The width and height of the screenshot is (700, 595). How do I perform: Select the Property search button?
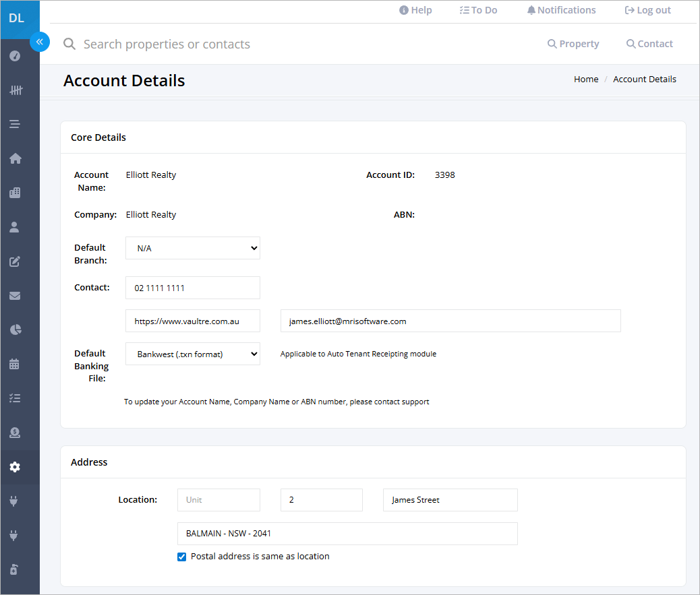coord(573,44)
